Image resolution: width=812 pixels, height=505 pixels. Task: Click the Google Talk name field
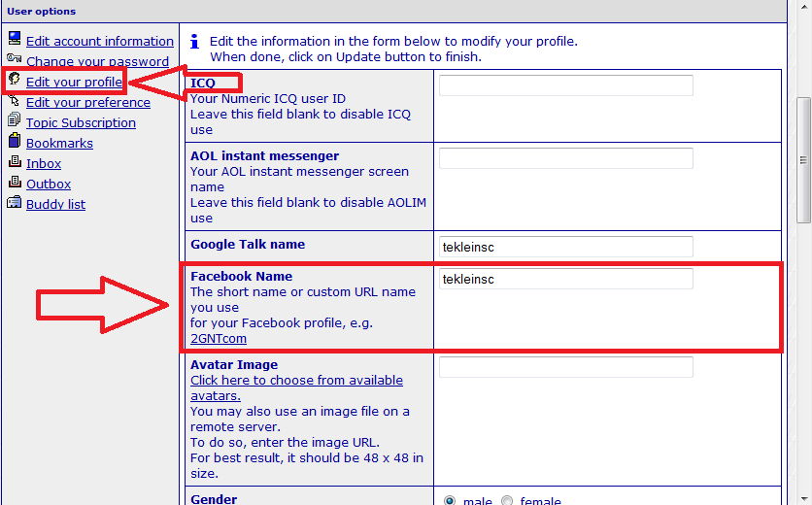click(566, 247)
